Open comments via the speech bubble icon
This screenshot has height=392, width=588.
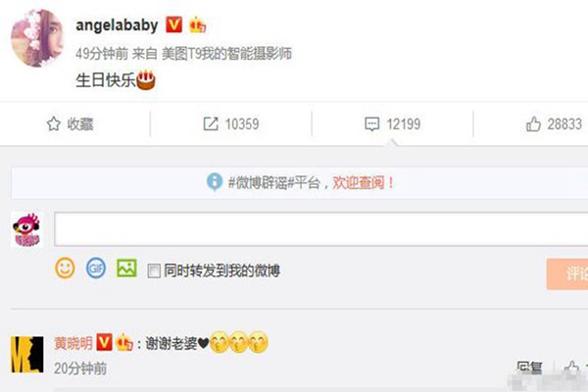pyautogui.click(x=372, y=124)
